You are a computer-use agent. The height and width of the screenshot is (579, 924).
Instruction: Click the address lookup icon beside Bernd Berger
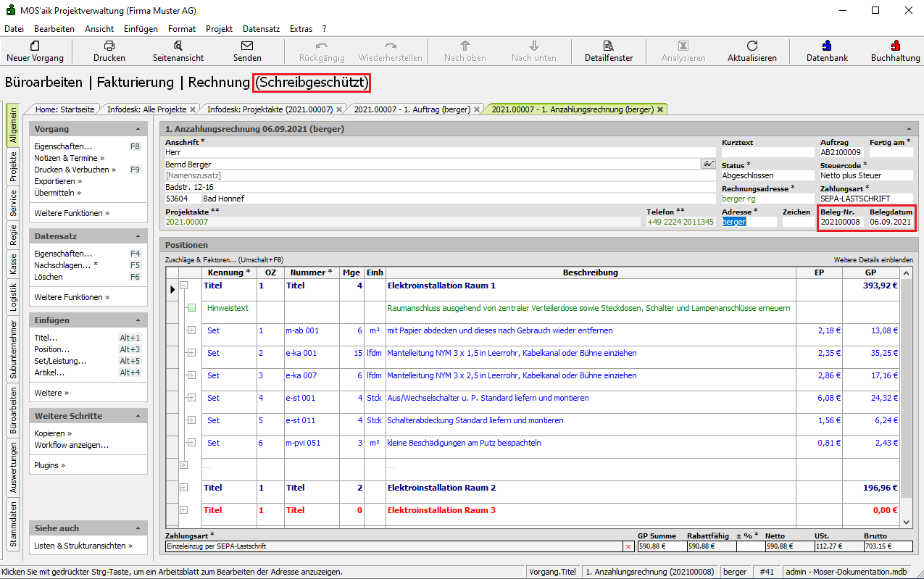click(x=708, y=164)
